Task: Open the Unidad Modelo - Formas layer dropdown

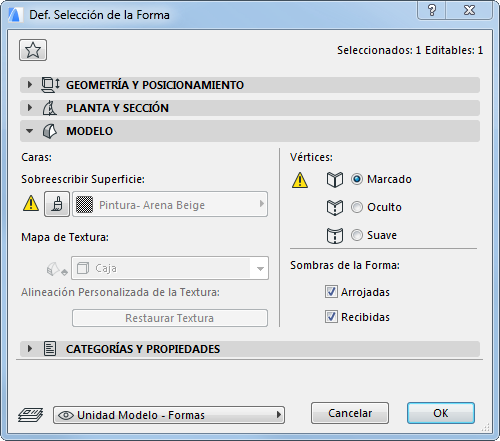Action: pos(169,415)
